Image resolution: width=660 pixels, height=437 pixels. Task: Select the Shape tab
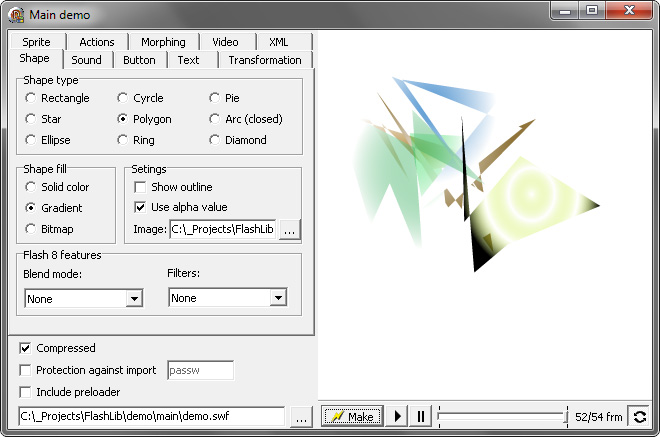pyautogui.click(x=35, y=59)
